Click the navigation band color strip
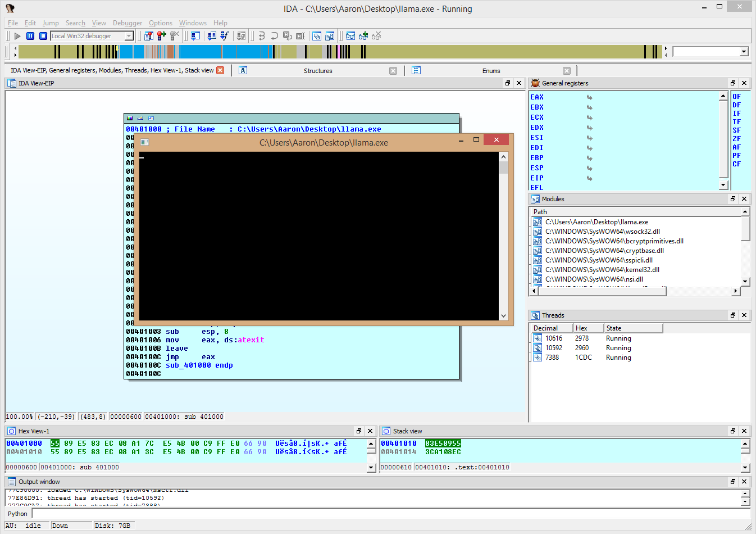Image resolution: width=756 pixels, height=534 pixels. click(x=341, y=52)
